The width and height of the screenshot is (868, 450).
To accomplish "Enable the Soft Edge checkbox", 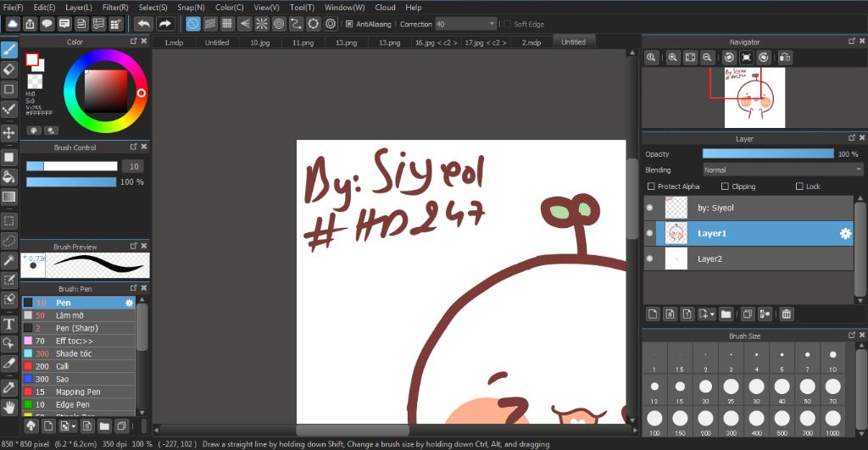I will click(x=507, y=24).
